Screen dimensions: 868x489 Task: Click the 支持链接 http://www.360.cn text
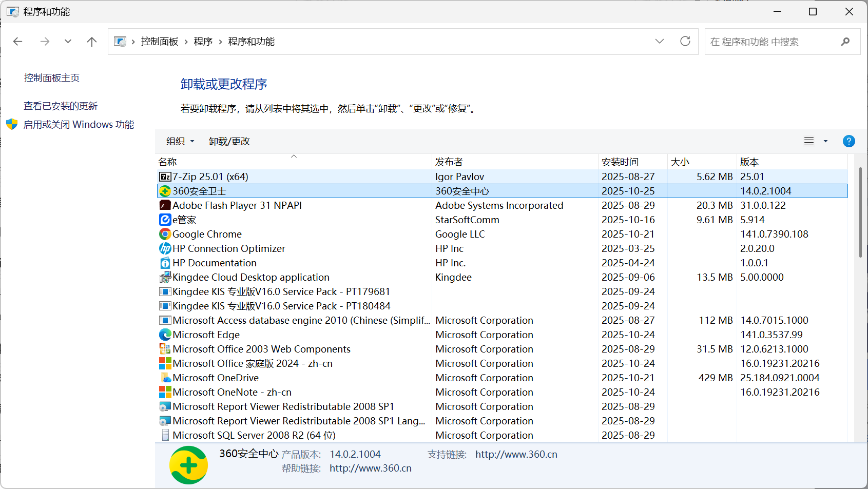click(x=516, y=455)
